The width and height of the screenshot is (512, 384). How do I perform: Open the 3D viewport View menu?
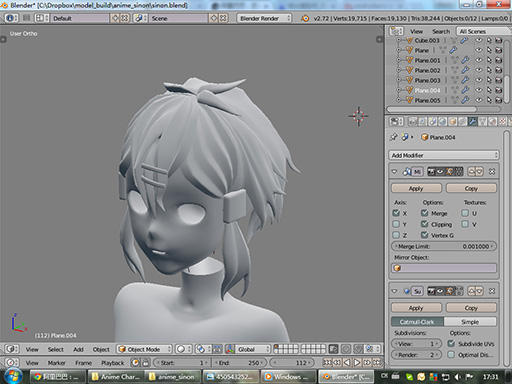32,349
